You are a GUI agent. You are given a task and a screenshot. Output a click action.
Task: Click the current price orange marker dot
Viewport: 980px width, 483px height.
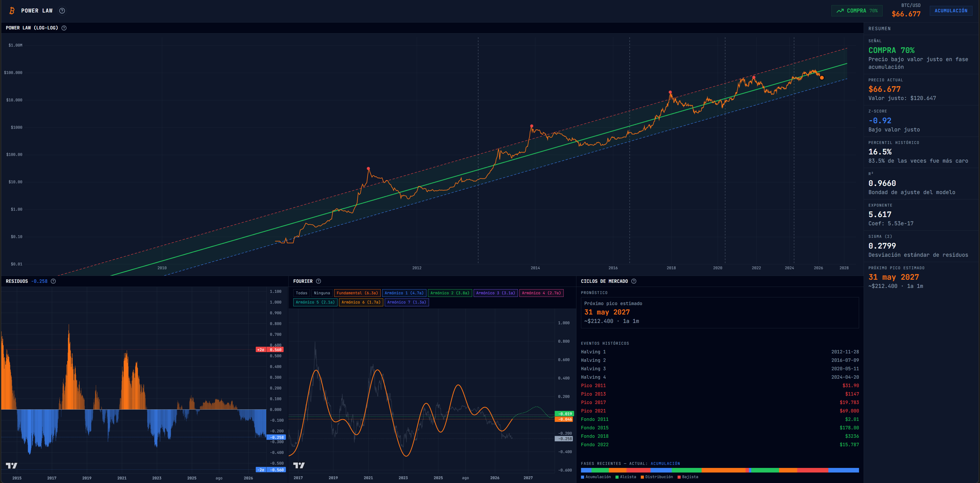tap(822, 78)
